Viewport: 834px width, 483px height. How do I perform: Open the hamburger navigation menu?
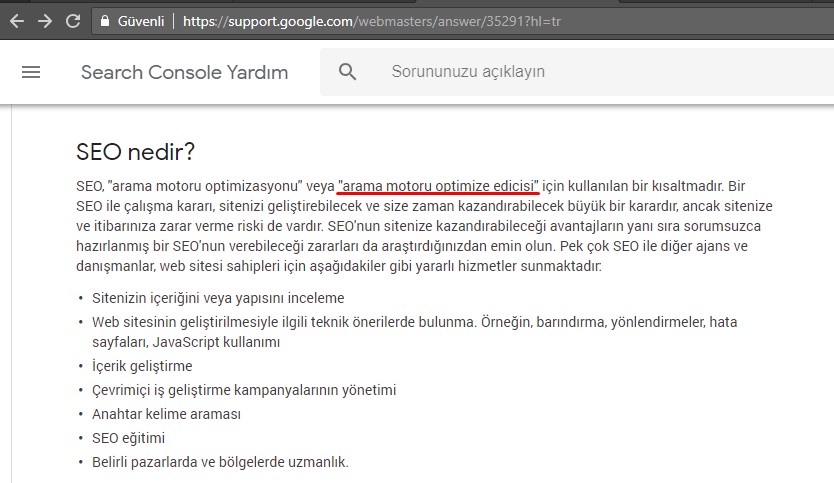click(31, 72)
